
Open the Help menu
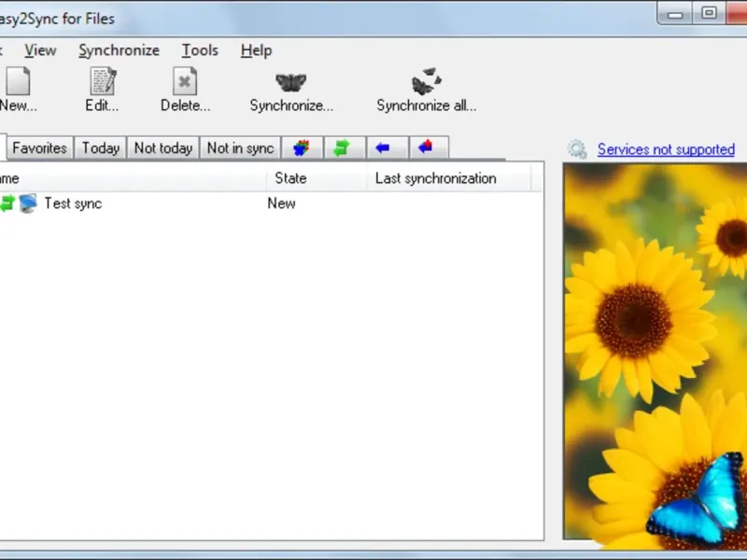(x=256, y=50)
